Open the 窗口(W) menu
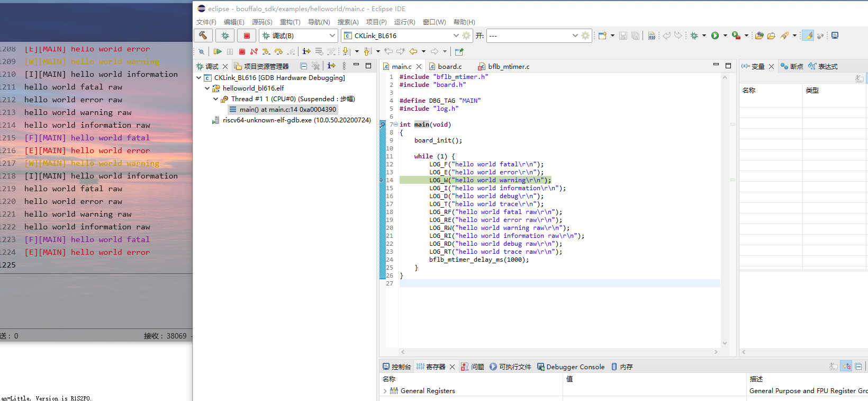Image resolution: width=868 pixels, height=401 pixels. (434, 22)
